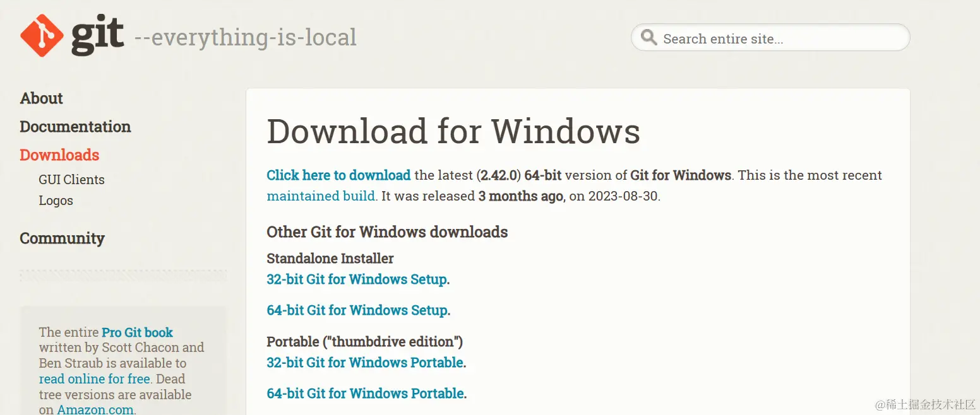Image resolution: width=980 pixels, height=415 pixels.
Task: Select Downloads in the sidebar
Action: [59, 155]
